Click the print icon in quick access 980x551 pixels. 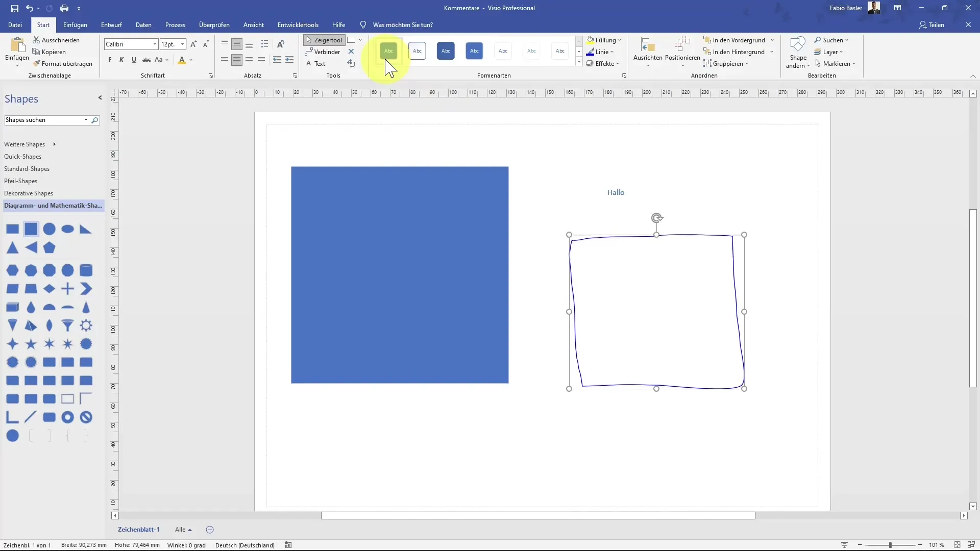point(64,8)
